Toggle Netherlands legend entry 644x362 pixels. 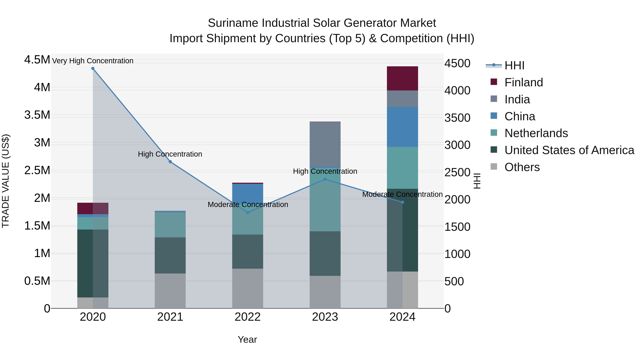click(x=529, y=133)
